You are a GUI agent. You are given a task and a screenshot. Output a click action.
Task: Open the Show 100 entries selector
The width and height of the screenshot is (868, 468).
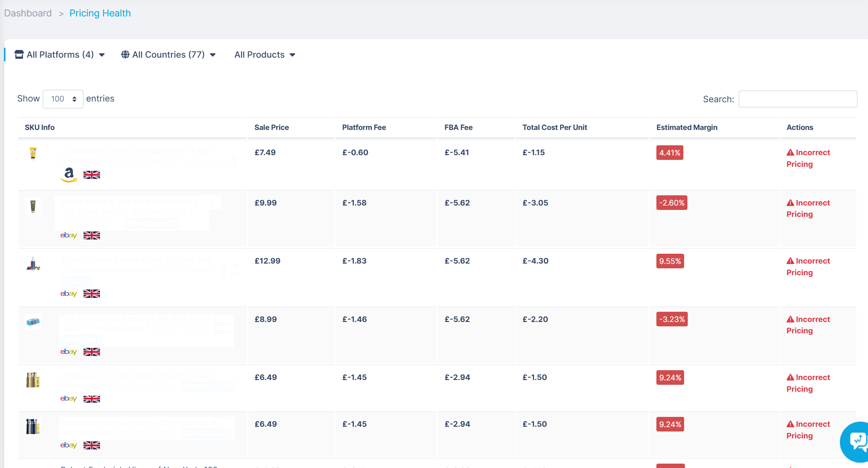(63, 99)
